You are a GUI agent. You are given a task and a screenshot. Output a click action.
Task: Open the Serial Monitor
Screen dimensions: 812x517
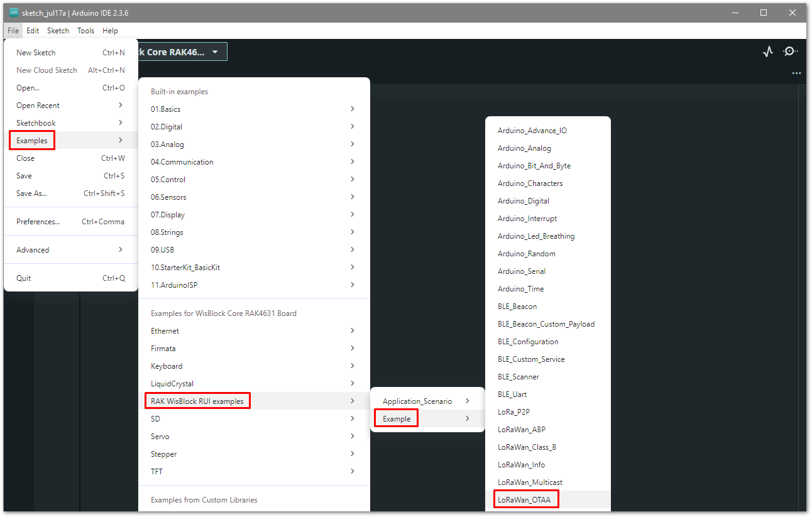(x=790, y=52)
